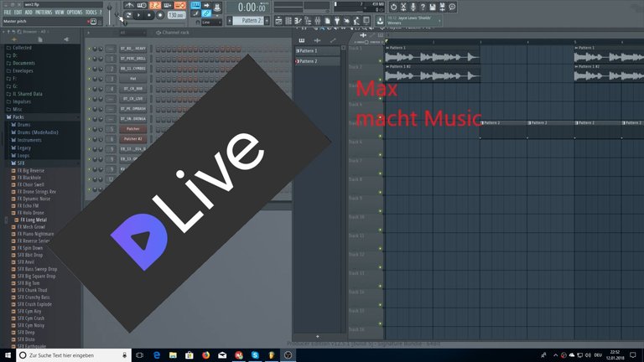The image size is (644, 362).
Task: Click the tempo field showing 130
Action: 176,15
